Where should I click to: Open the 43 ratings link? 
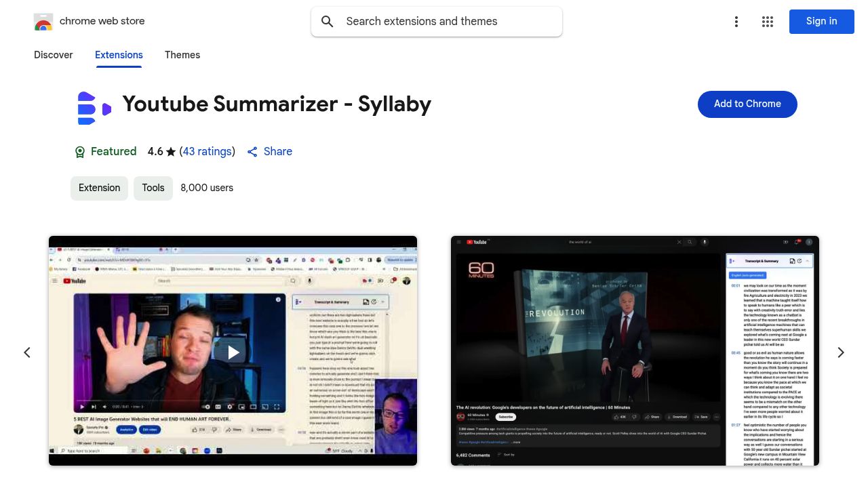[208, 152]
